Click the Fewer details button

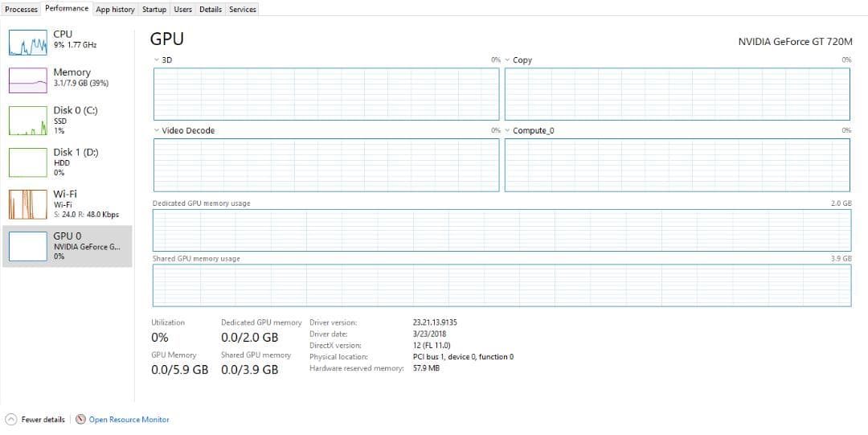pos(43,420)
